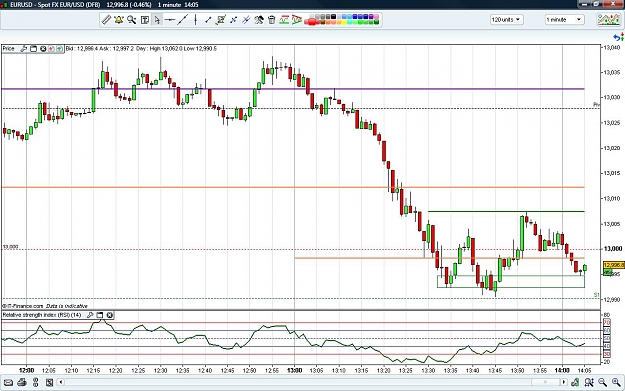This screenshot has width=625, height=391.
Task: Open RSI indicator wrench settings
Action: [90, 315]
